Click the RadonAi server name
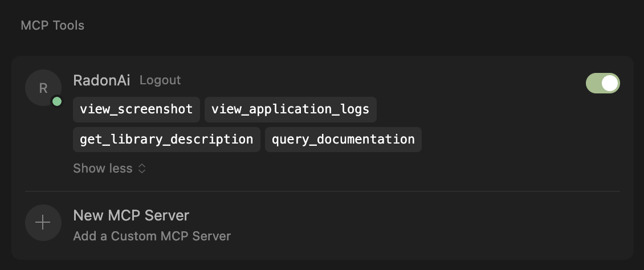 point(102,80)
